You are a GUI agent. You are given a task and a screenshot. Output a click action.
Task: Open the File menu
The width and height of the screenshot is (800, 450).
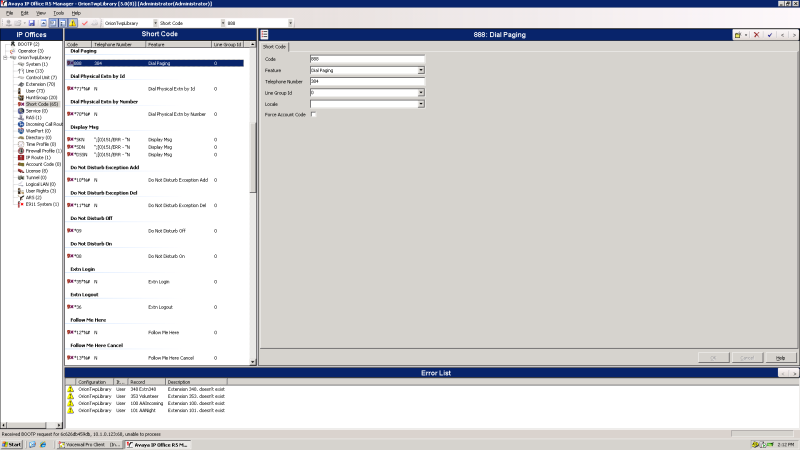point(10,13)
